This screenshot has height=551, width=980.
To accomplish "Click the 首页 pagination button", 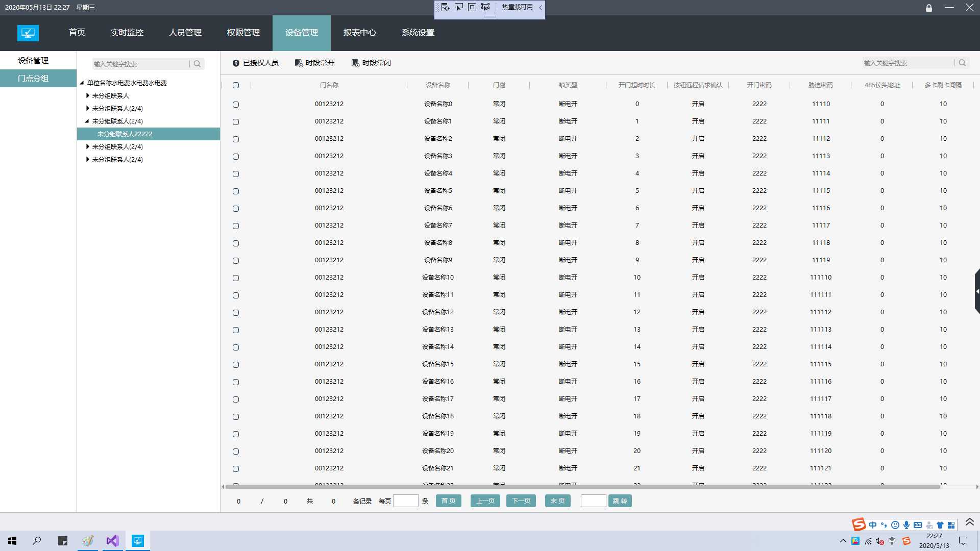I will tap(449, 501).
